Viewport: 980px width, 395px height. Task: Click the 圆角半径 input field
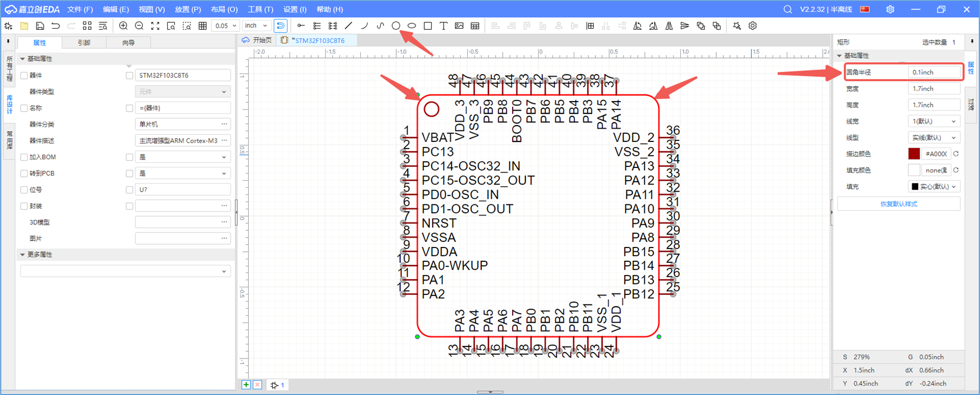click(x=934, y=72)
